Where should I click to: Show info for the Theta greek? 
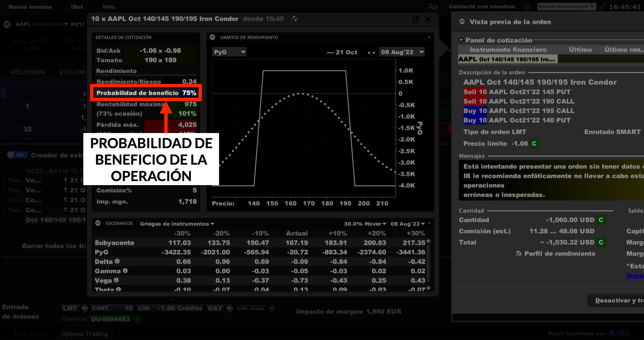coord(118,289)
